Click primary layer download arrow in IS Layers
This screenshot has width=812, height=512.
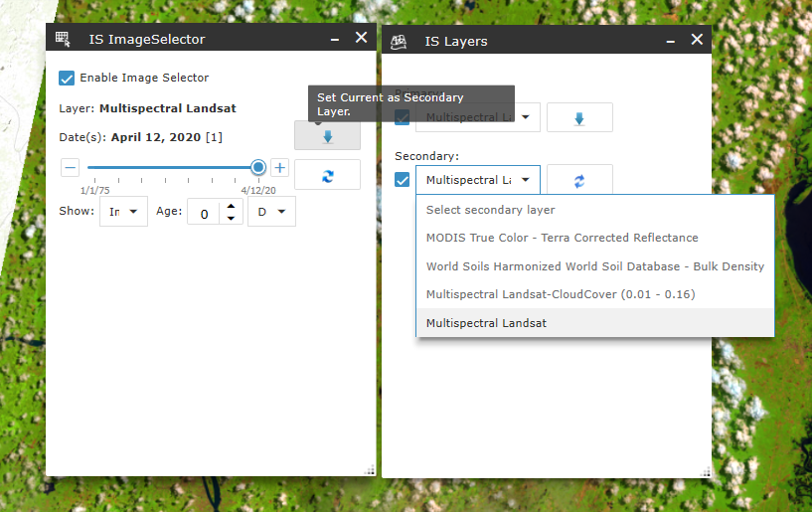click(579, 118)
